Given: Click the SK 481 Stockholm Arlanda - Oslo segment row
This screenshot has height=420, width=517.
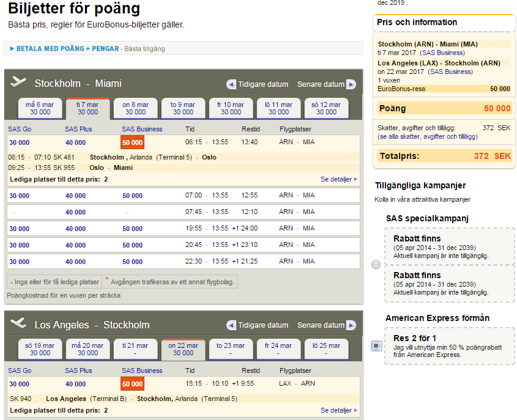Looking at the screenshot, I should tap(184, 157).
